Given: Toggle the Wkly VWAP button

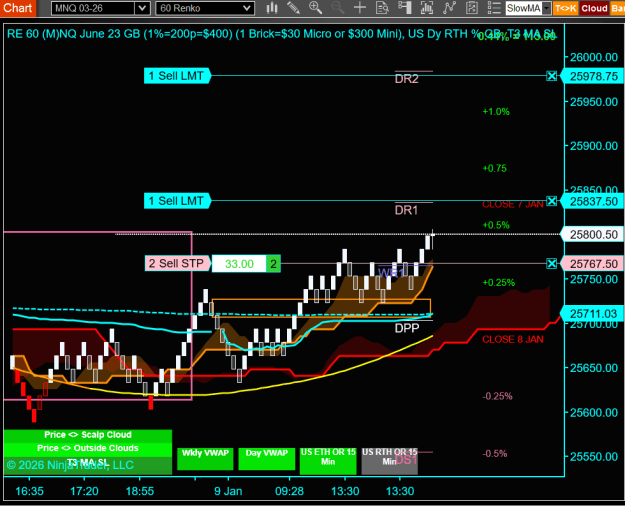Looking at the screenshot, I should [205, 459].
